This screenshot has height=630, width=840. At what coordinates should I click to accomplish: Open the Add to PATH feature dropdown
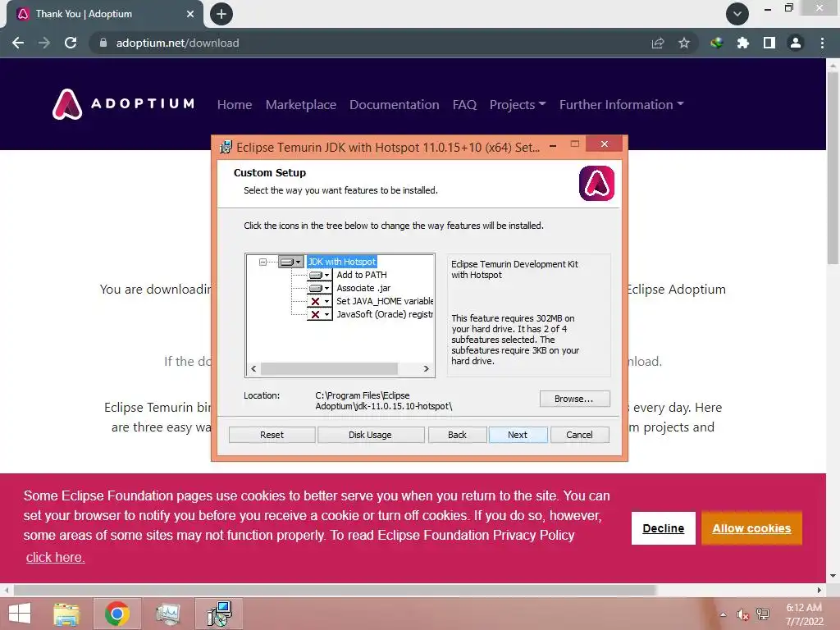pos(319,275)
